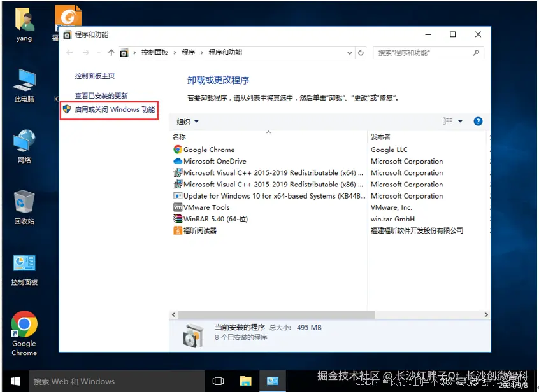Click the view layout icon in toolbar
The image size is (539, 392).
447,121
